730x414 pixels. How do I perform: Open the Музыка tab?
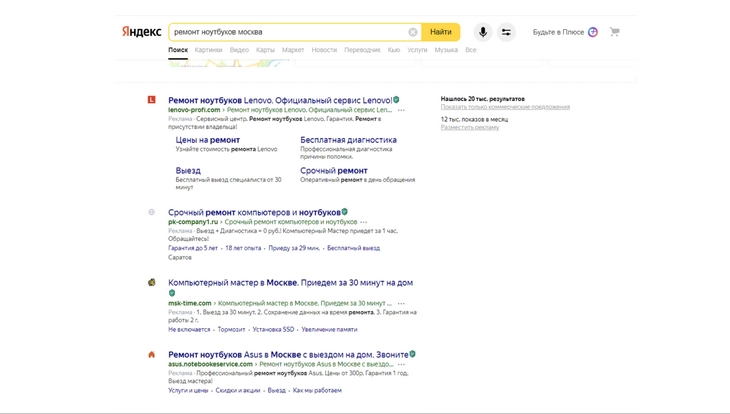click(x=446, y=50)
